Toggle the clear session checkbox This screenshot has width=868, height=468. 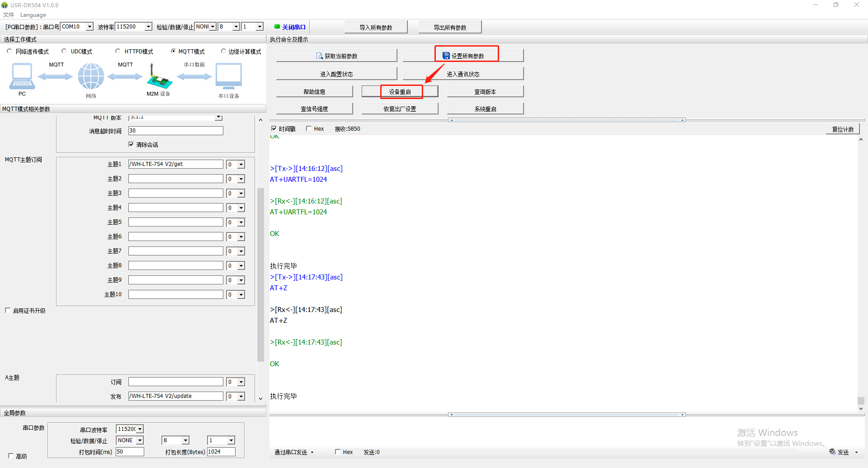(x=131, y=144)
